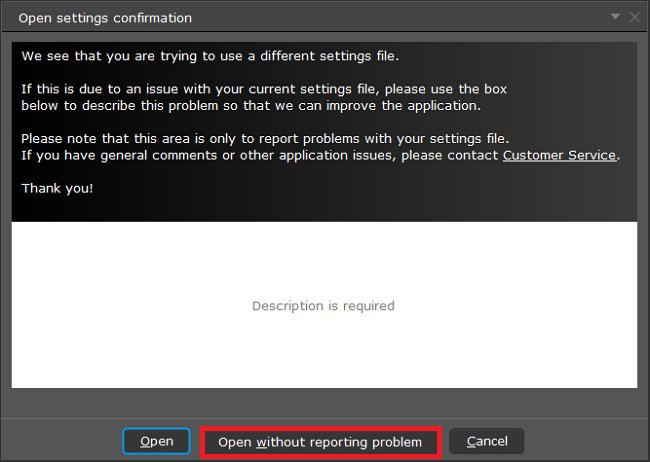Click the 'Open settings confirmation' title text
This screenshot has height=462, width=650.
pyautogui.click(x=105, y=18)
